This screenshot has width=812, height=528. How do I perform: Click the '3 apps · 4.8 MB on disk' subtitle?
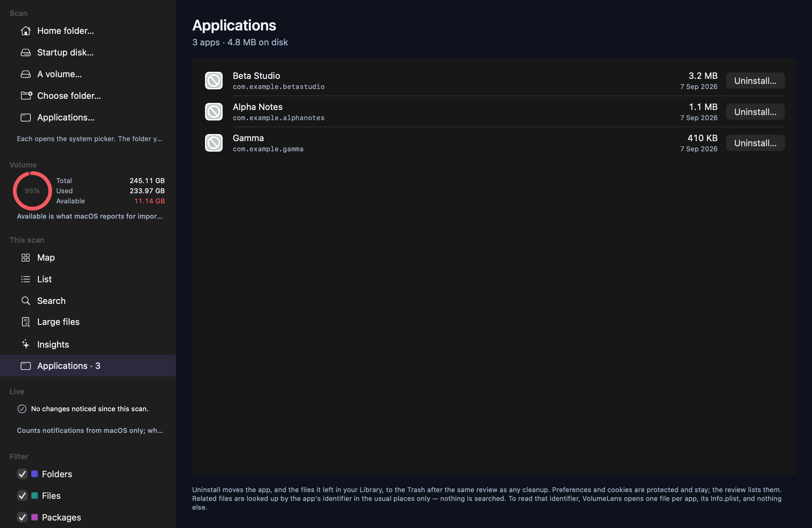pos(240,42)
